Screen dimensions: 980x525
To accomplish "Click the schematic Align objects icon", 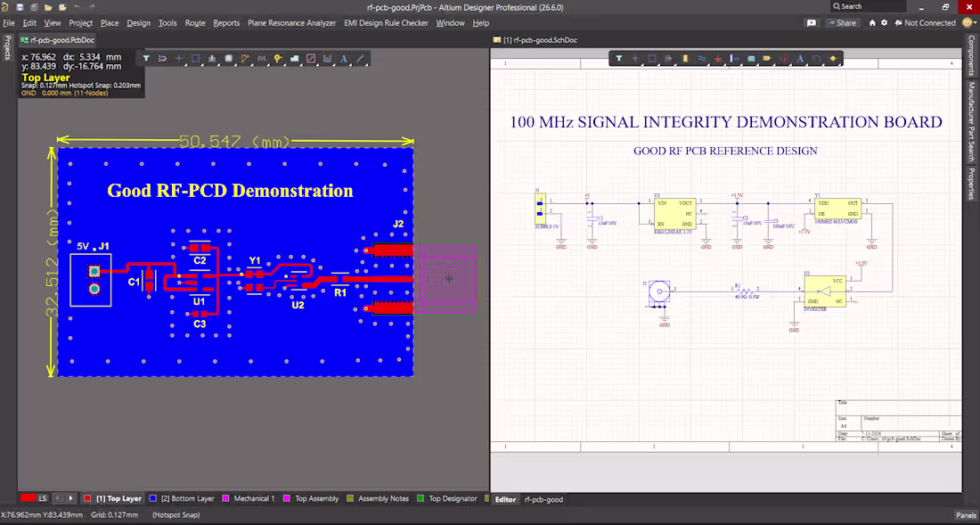I will click(669, 59).
